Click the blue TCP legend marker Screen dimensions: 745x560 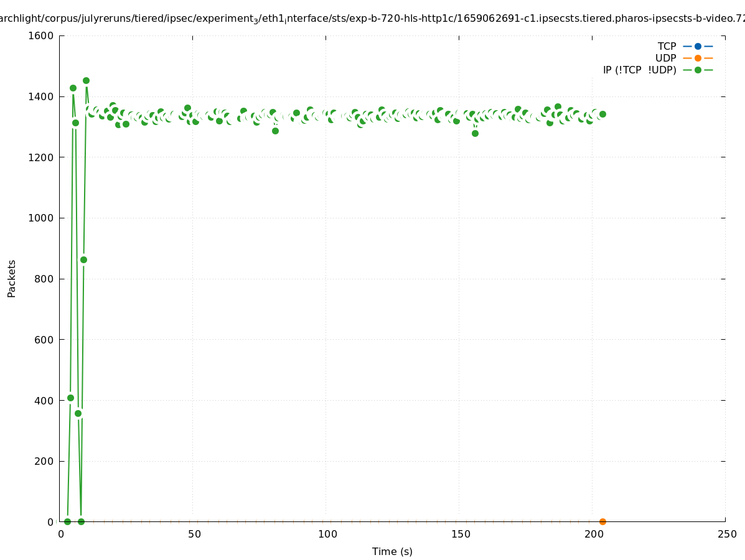click(698, 46)
